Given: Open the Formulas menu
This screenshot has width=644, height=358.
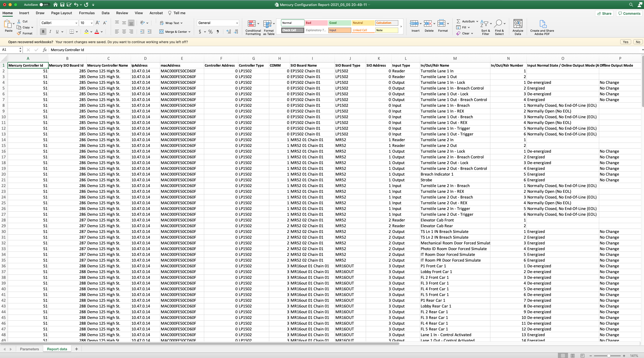Looking at the screenshot, I should (x=87, y=13).
